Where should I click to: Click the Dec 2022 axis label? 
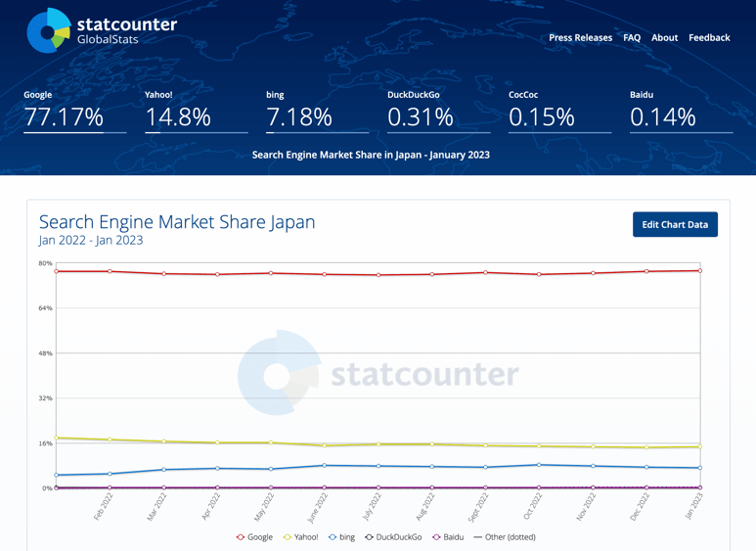tap(640, 507)
